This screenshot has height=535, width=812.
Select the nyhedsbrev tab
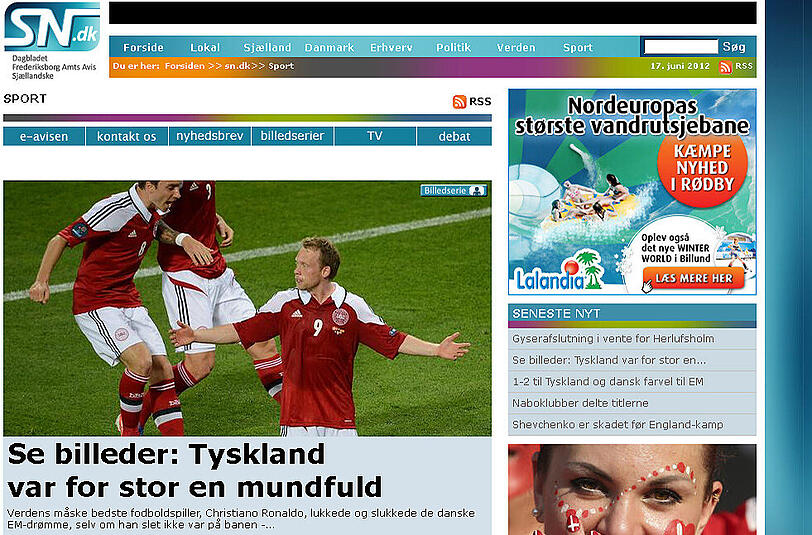[x=210, y=136]
